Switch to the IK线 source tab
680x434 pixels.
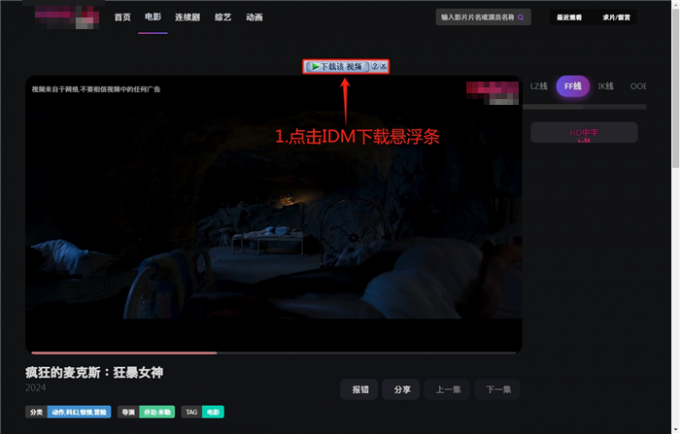606,86
